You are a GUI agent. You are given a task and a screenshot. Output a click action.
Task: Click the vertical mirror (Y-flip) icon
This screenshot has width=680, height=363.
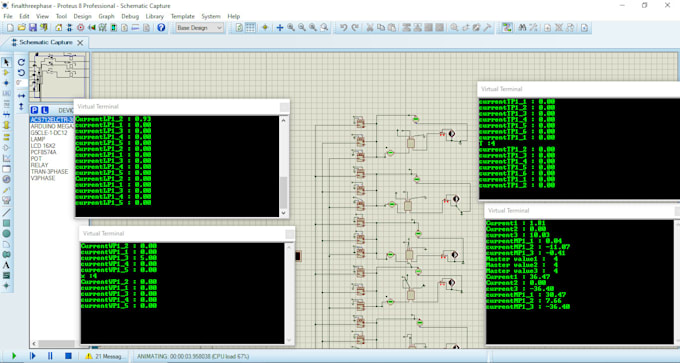click(21, 106)
